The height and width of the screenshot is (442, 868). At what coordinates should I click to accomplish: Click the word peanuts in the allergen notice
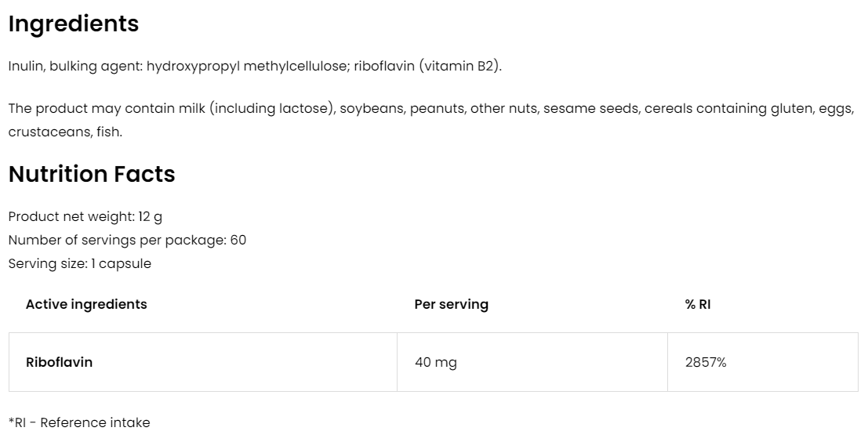click(x=435, y=108)
